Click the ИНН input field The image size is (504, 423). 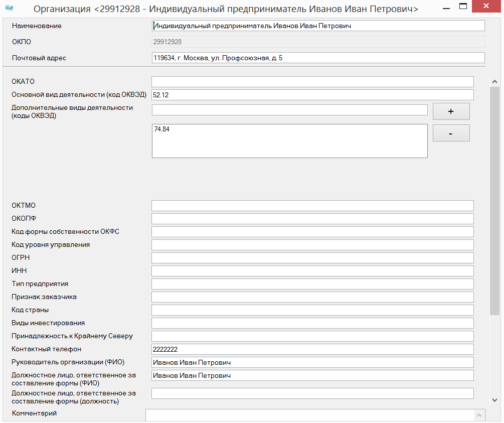[x=312, y=271]
